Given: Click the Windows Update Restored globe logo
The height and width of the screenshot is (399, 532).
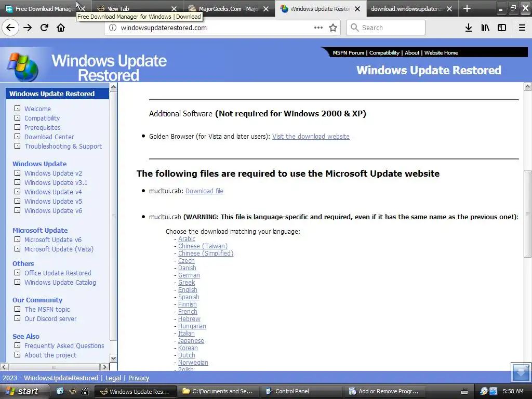Looking at the screenshot, I should tap(23, 66).
